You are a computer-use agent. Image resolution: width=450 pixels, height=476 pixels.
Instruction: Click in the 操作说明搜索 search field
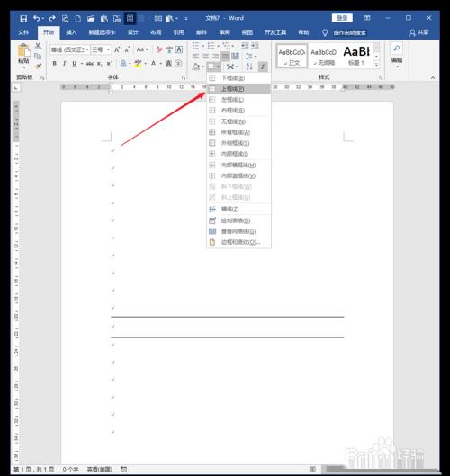349,32
